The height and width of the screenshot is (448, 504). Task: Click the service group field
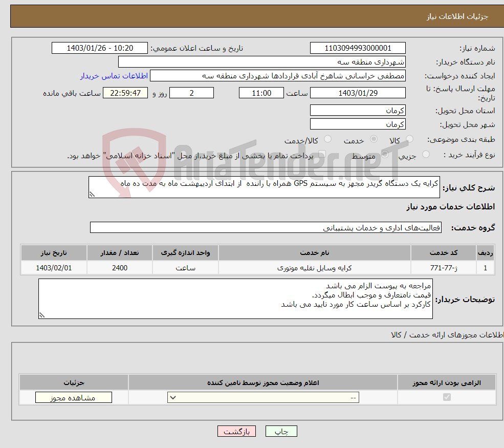click(266, 227)
